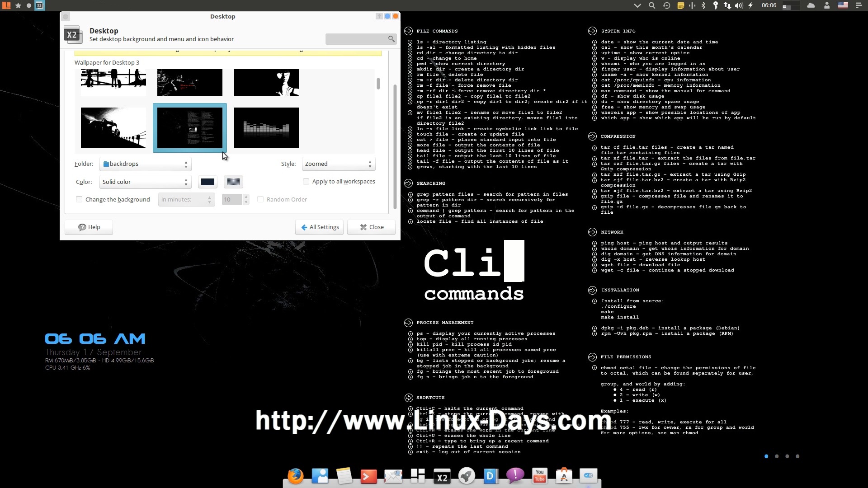Click the All Settings button
This screenshot has height=488, width=868.
(320, 227)
